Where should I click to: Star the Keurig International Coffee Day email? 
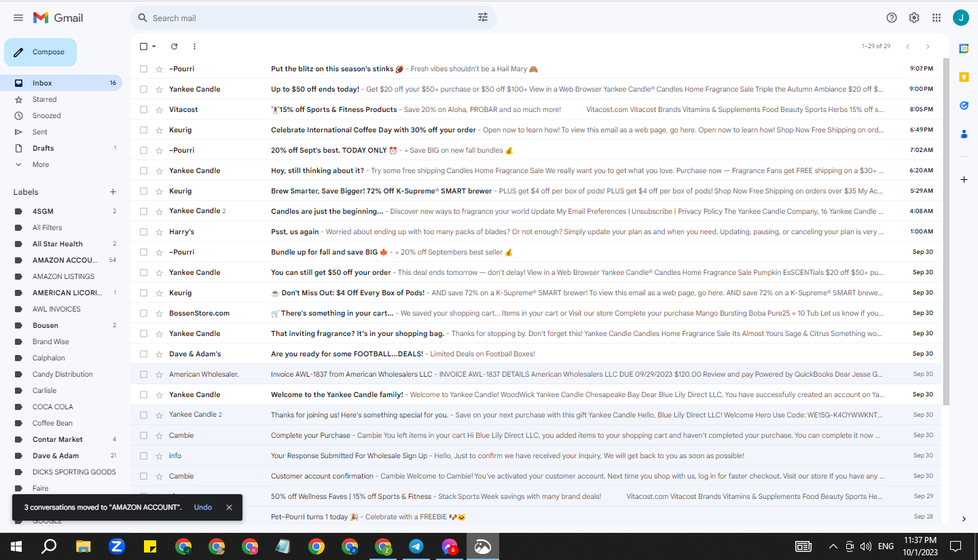point(159,130)
